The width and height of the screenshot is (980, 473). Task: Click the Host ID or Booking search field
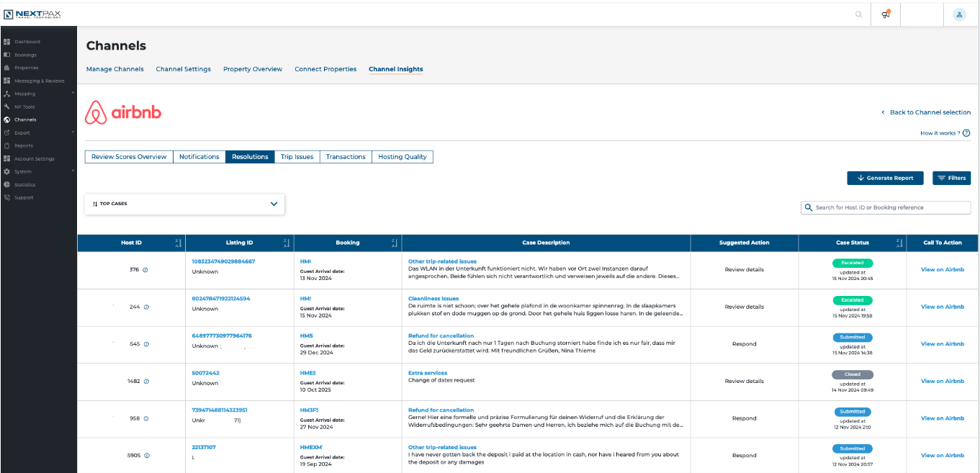point(886,207)
